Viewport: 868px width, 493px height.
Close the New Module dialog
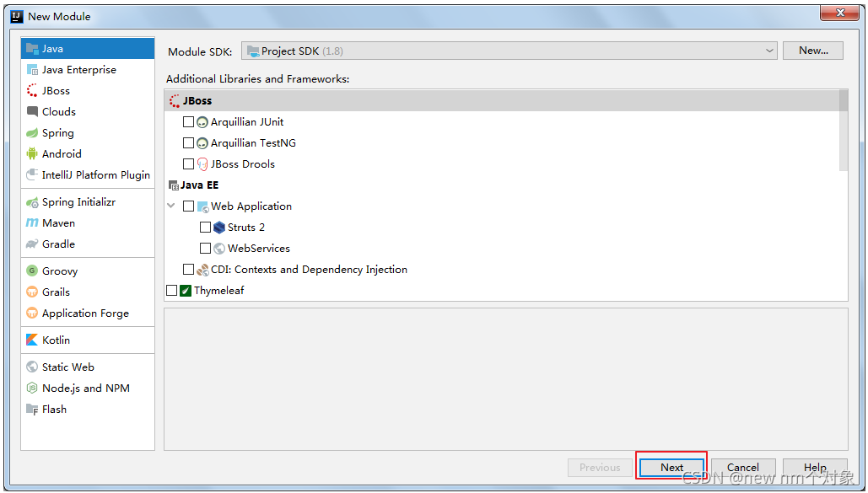(x=840, y=13)
